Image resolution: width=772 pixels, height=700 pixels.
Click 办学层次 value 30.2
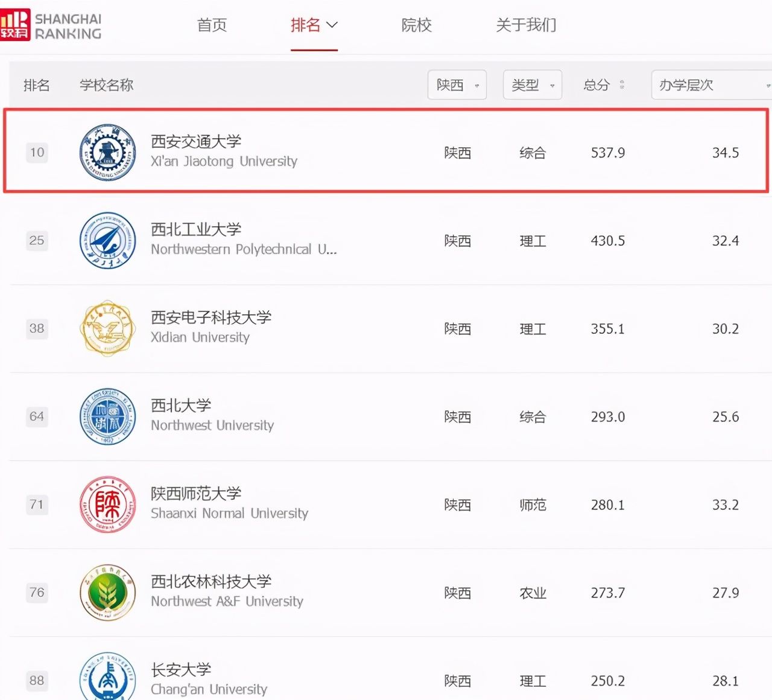click(726, 329)
